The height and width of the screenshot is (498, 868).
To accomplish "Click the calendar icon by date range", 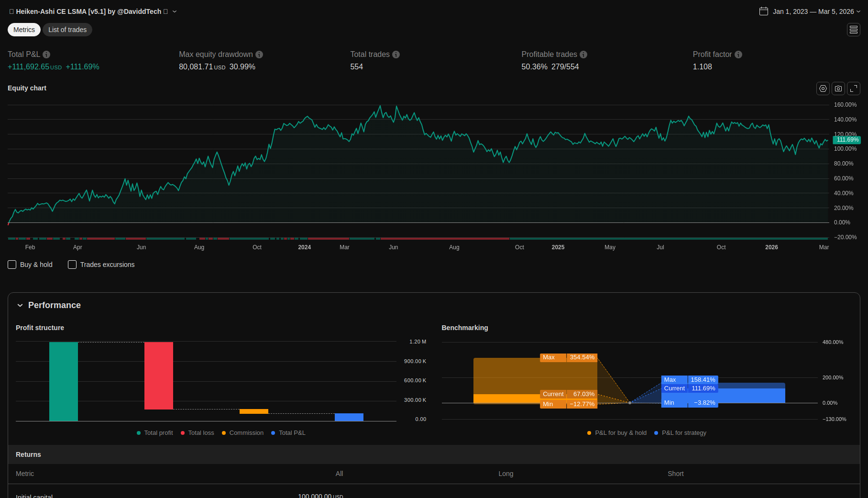I will click(764, 11).
